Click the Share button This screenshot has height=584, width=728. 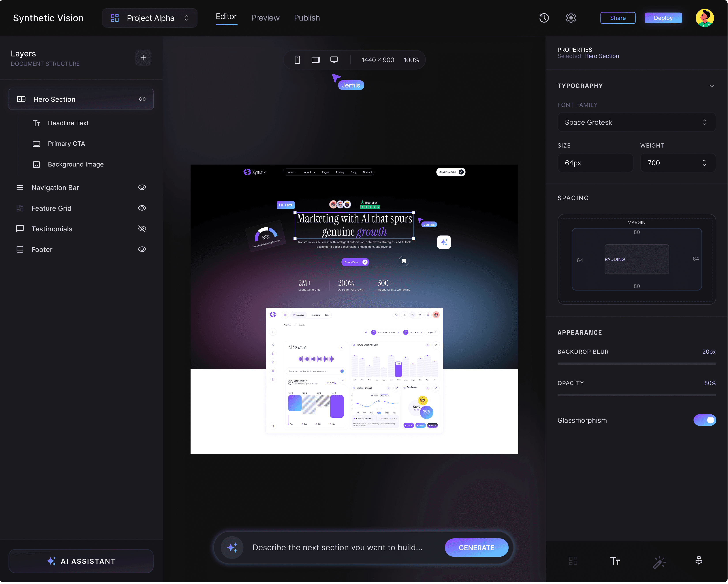point(618,18)
